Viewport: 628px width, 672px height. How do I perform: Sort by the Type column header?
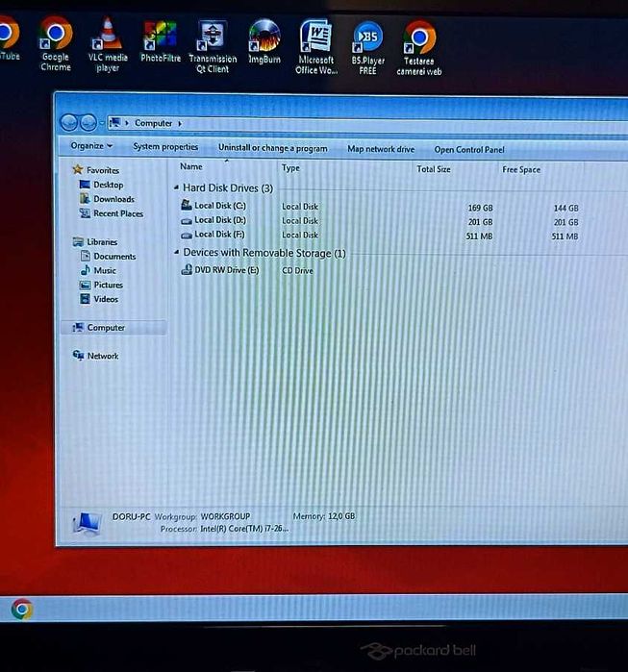[290, 167]
